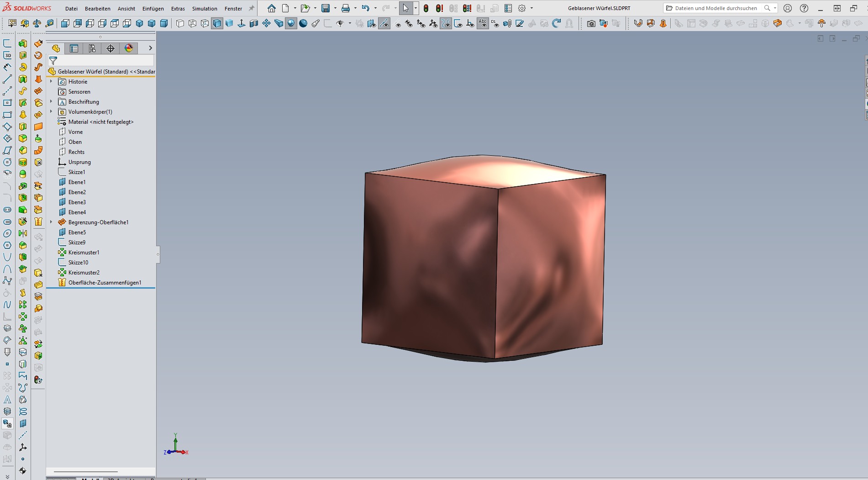The height and width of the screenshot is (480, 868).
Task: Click the search field 'Dateien und Modelle durchsuchen'
Action: pyautogui.click(x=715, y=8)
